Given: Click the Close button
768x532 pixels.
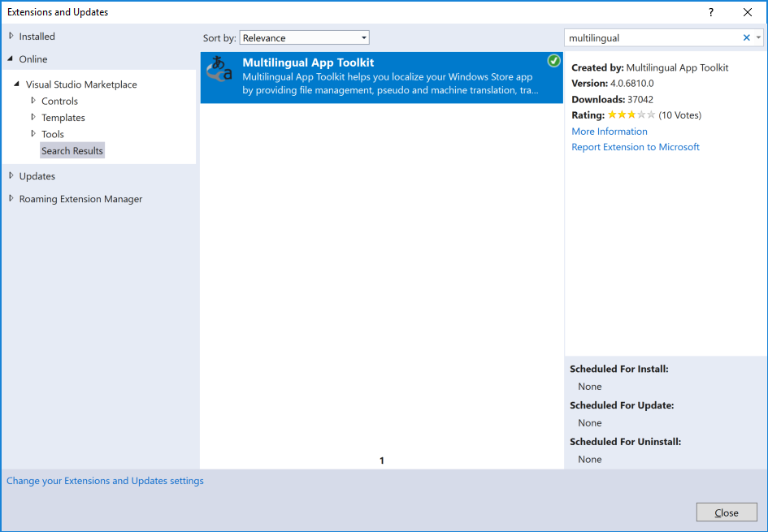Looking at the screenshot, I should tap(727, 513).
